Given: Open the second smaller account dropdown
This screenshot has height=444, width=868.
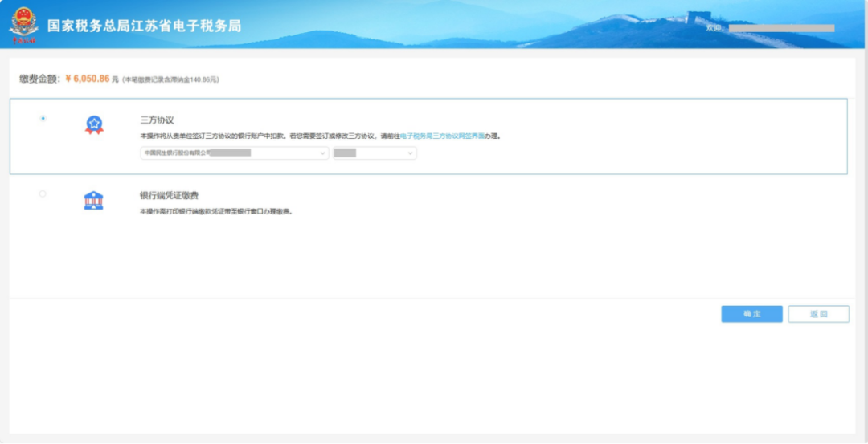Looking at the screenshot, I should coord(375,153).
